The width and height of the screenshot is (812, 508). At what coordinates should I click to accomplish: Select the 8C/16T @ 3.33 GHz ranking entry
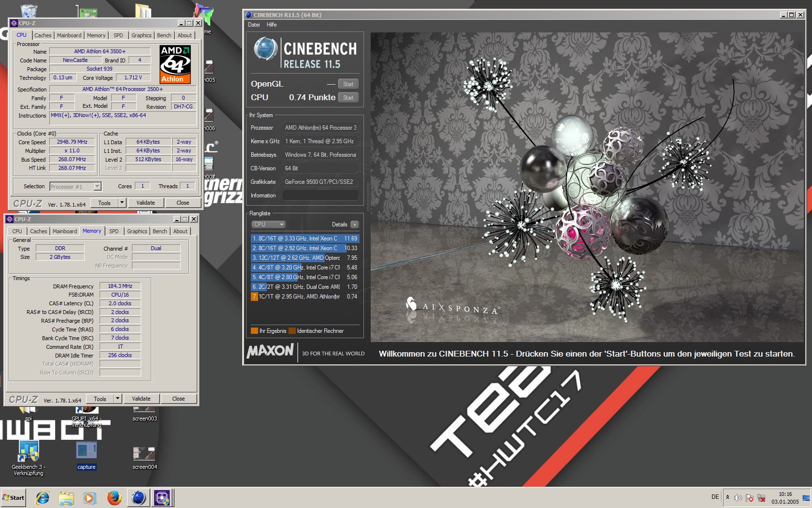click(x=304, y=239)
